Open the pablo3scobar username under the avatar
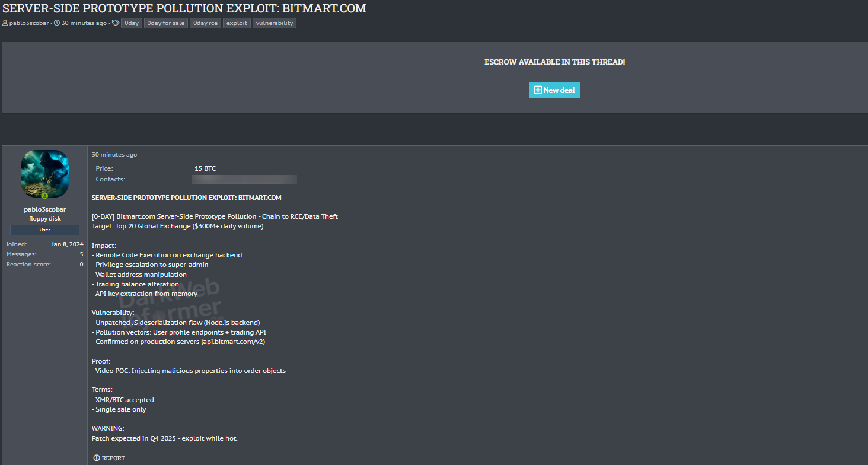Viewport: 868px width, 465px height. point(45,209)
